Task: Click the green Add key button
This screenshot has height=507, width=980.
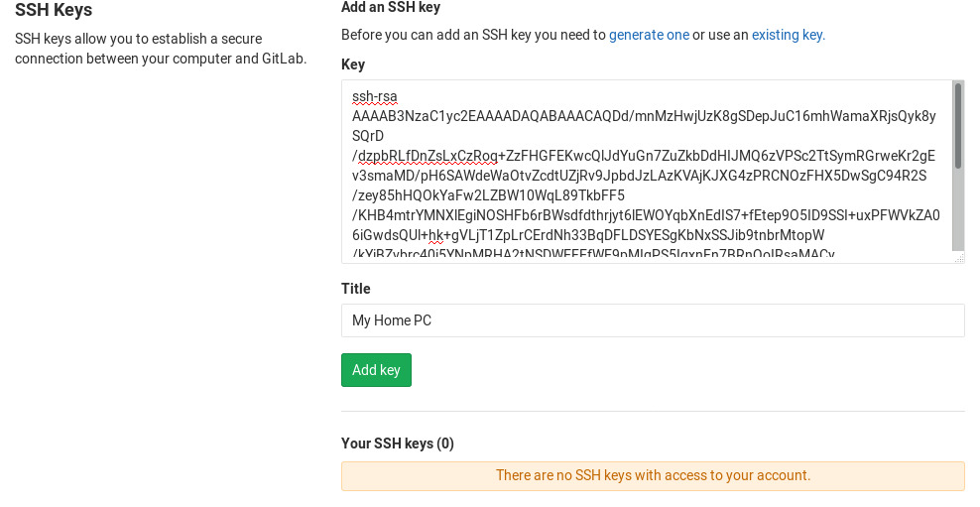Action: [376, 370]
